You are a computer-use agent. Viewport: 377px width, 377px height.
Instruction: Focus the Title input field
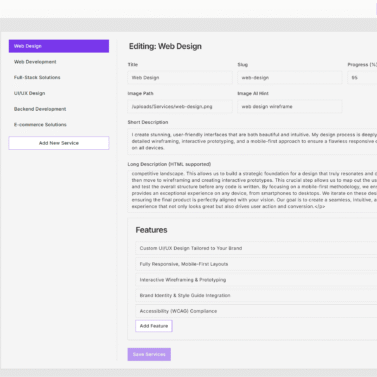(x=180, y=77)
